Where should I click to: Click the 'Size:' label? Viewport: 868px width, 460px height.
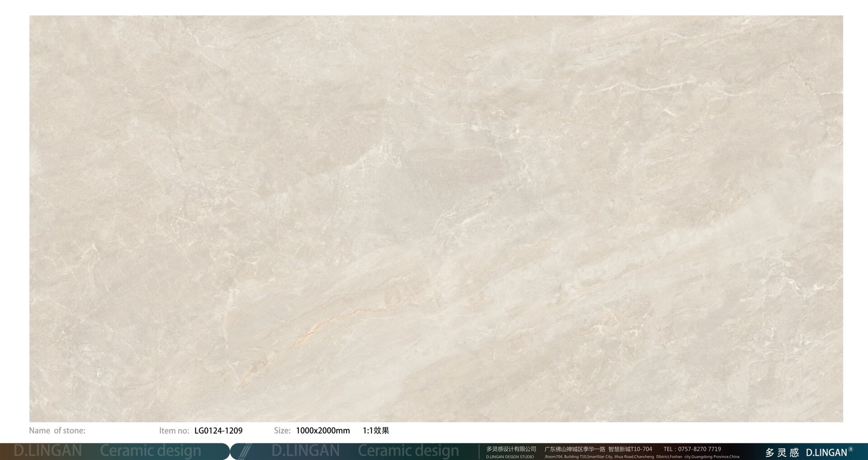(282, 431)
